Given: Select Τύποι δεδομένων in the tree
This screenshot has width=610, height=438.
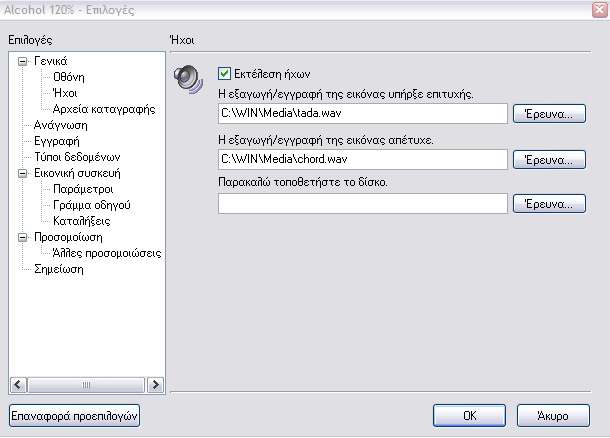Looking at the screenshot, I should tap(77, 157).
